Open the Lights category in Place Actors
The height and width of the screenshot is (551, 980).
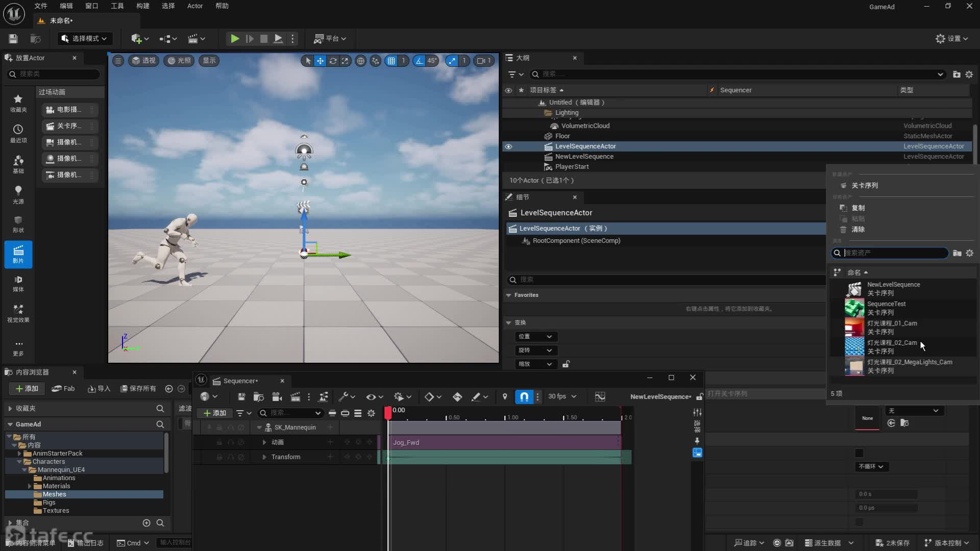[18, 194]
